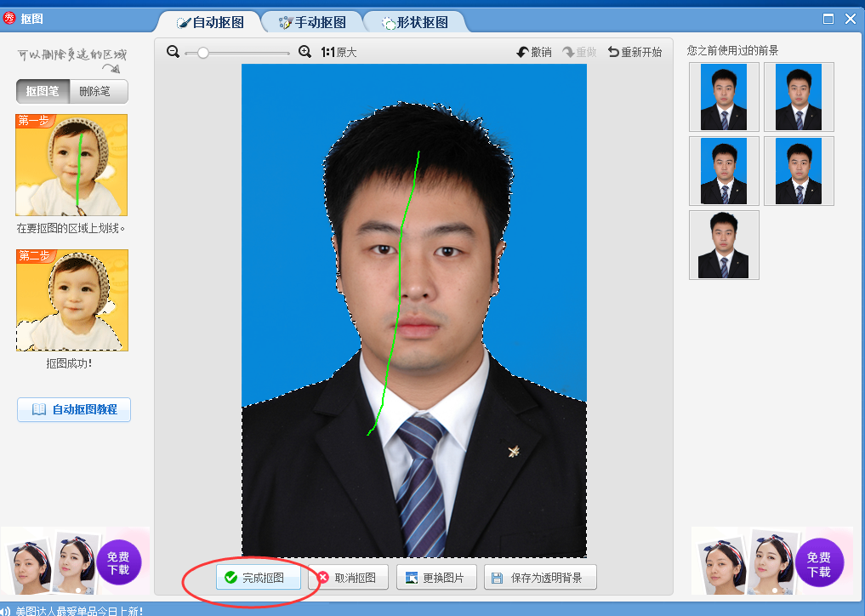This screenshot has height=616, width=865.
Task: Open the 形状抠图 tab
Action: [x=414, y=22]
